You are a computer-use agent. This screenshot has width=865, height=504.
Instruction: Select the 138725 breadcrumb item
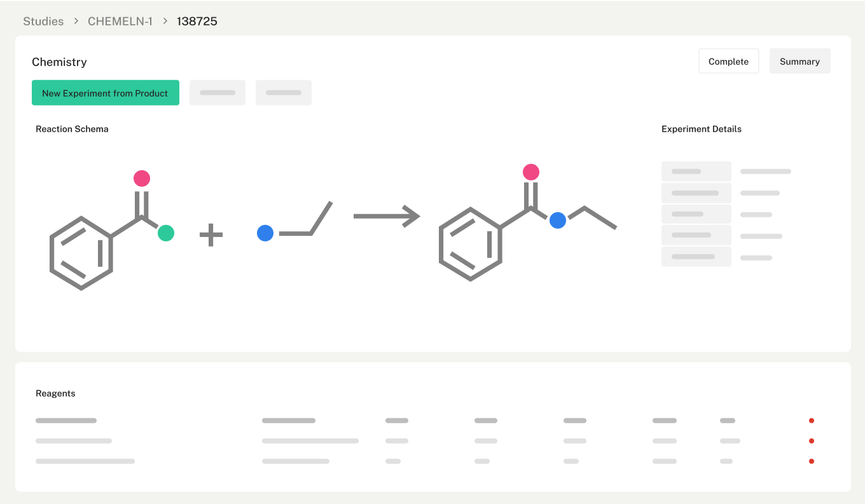point(197,21)
